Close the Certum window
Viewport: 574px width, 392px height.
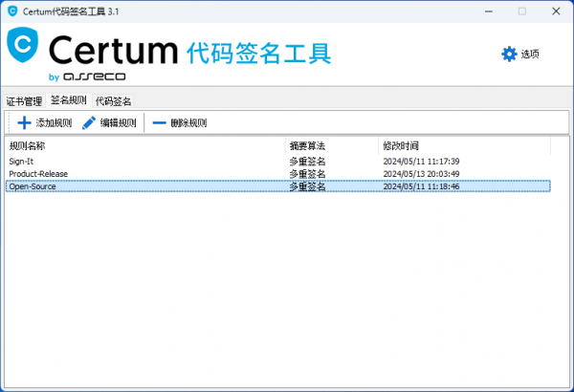coord(556,11)
